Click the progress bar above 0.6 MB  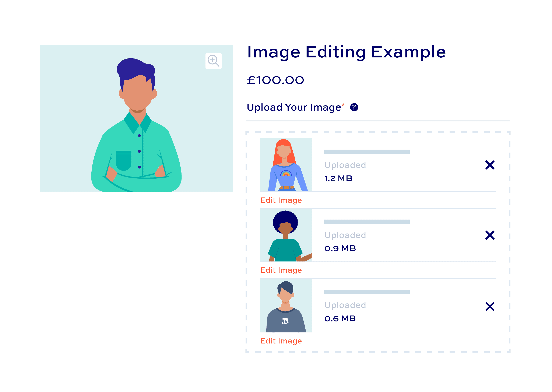pos(367,292)
